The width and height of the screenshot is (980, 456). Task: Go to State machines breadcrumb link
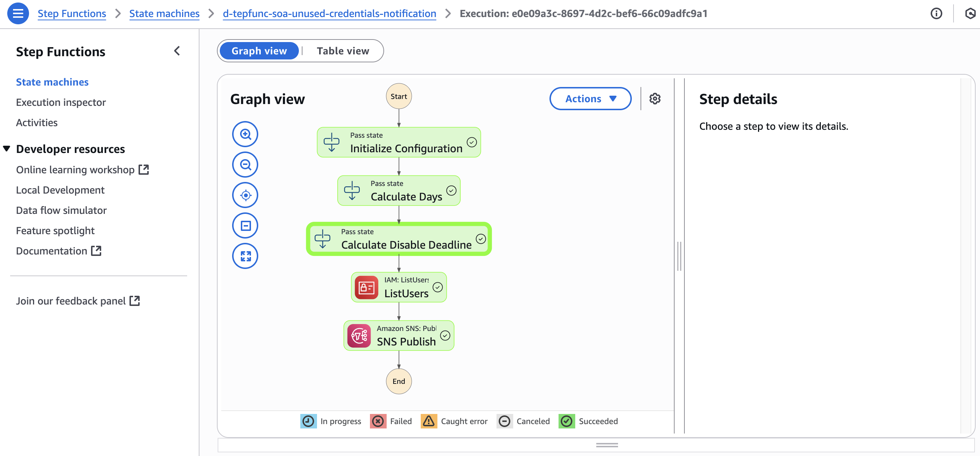164,14
